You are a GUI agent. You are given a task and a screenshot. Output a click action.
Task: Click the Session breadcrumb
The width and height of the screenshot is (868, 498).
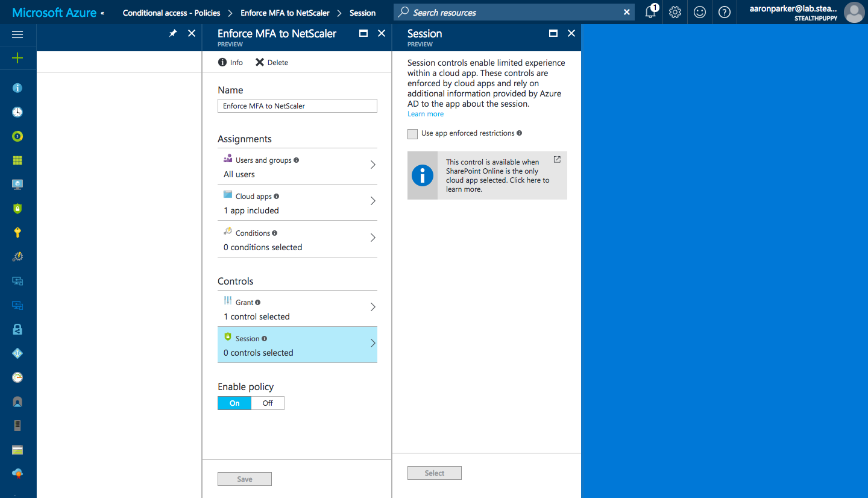click(x=362, y=13)
